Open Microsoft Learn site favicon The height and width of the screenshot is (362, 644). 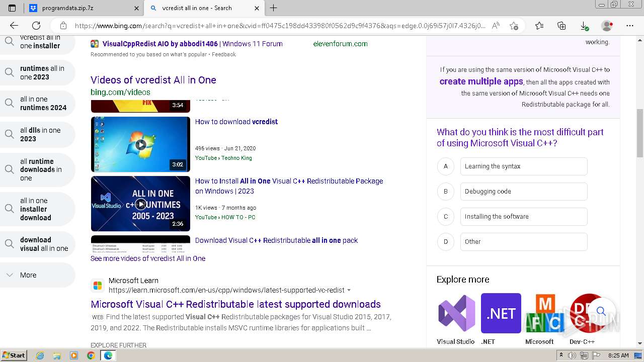[98, 286]
